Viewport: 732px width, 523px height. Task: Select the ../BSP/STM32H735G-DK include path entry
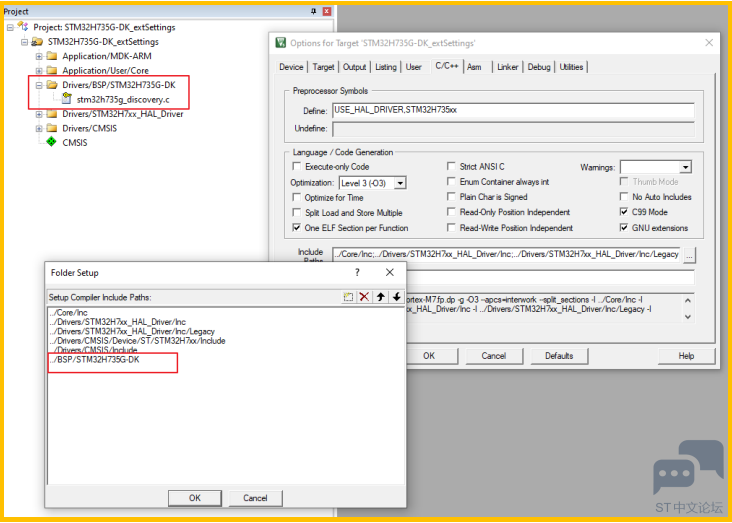click(x=96, y=360)
